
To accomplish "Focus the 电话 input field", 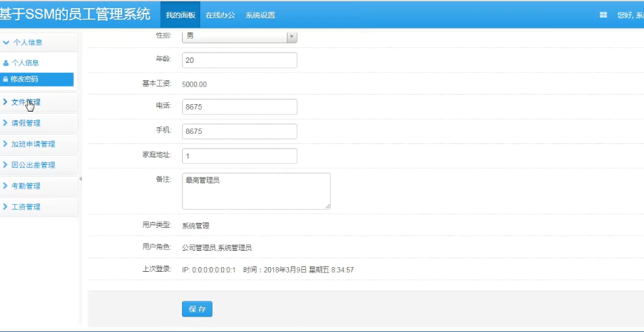I will click(239, 107).
